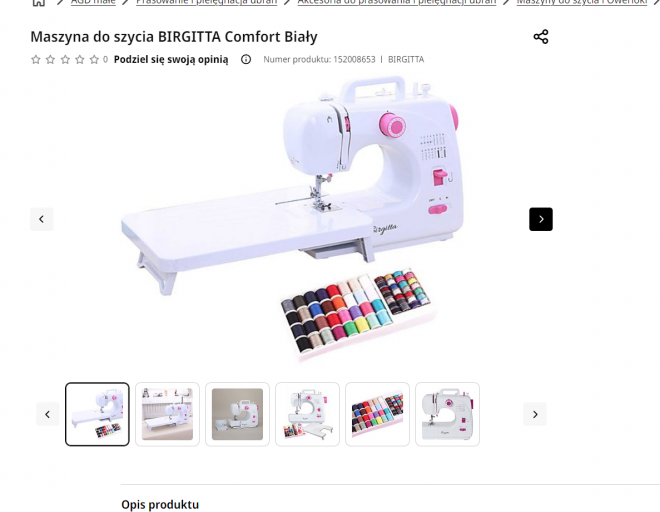The width and height of the screenshot is (660, 512).
Task: Go to the 'Maszyny do szycia i Owerloki' breadcrumb
Action: point(582,2)
